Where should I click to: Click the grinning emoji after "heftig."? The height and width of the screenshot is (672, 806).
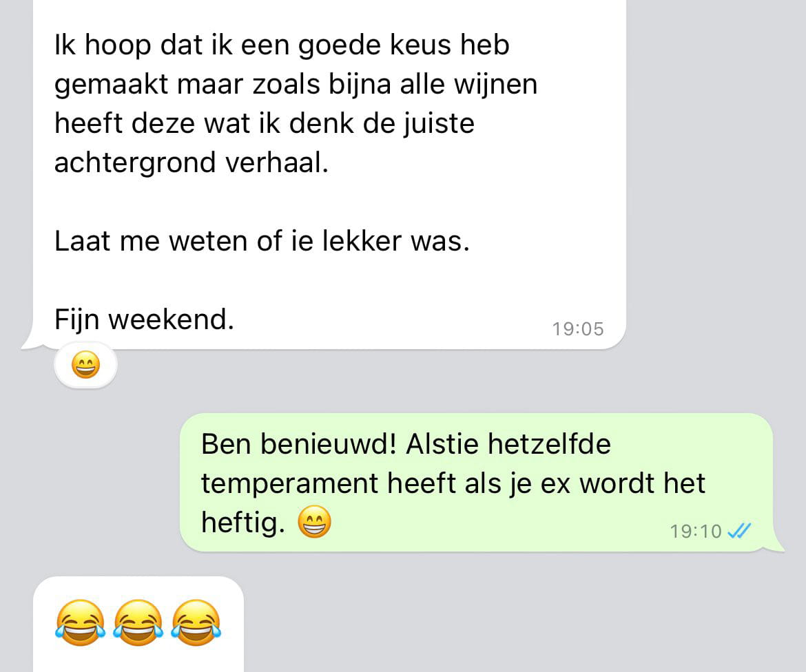coord(315,521)
